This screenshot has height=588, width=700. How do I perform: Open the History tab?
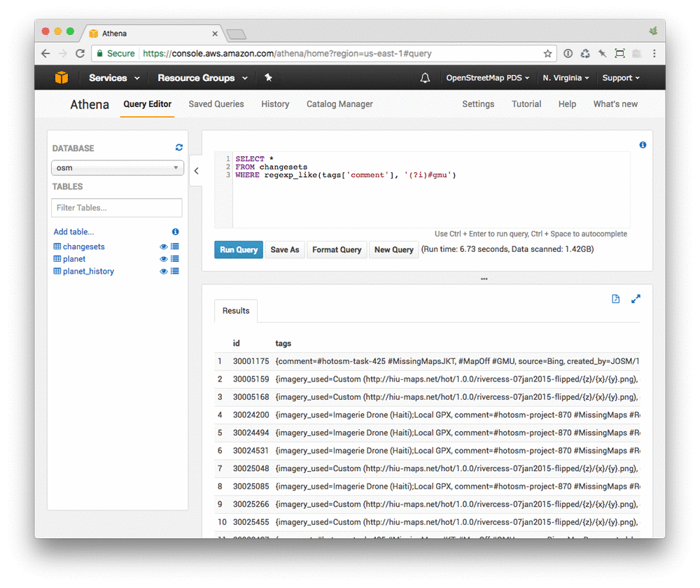pos(275,104)
